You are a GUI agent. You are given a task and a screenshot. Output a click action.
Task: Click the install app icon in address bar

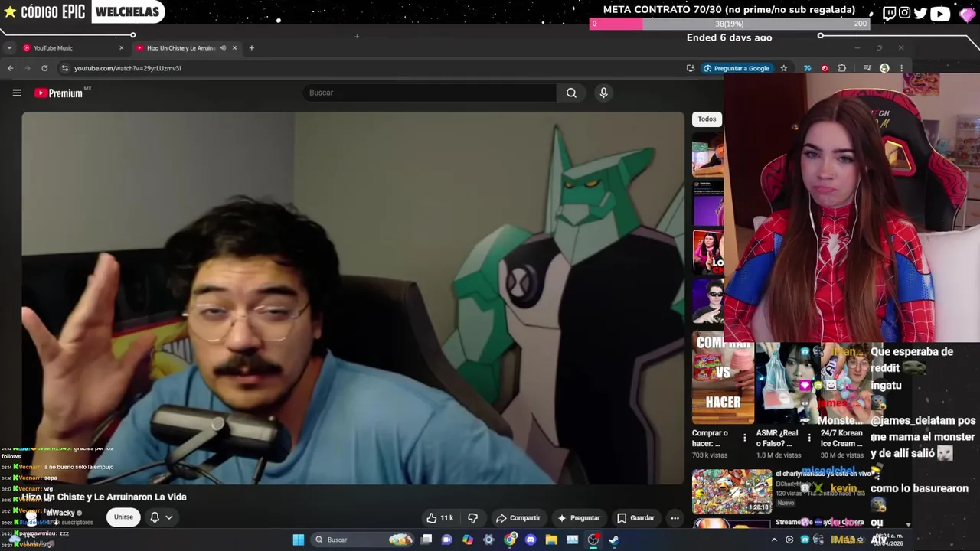click(691, 68)
